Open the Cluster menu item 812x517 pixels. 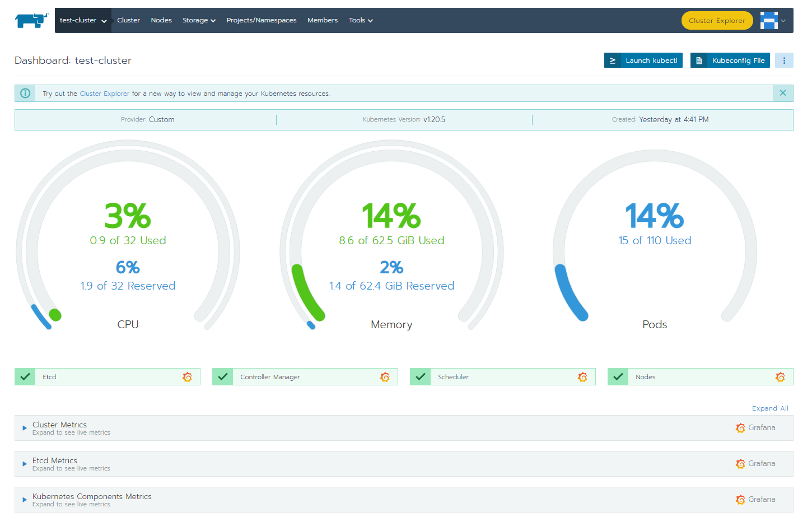click(128, 20)
